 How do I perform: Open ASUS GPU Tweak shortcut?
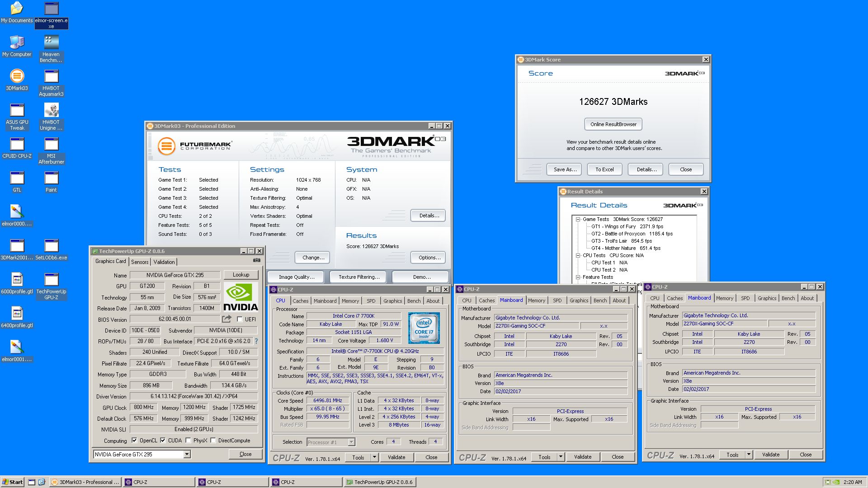tap(17, 117)
